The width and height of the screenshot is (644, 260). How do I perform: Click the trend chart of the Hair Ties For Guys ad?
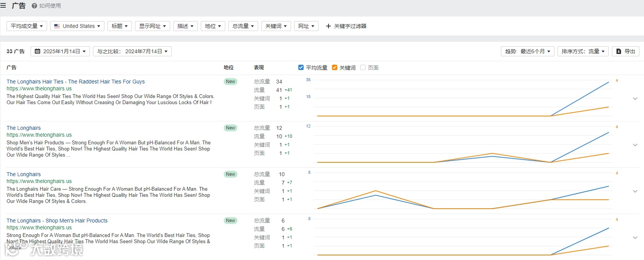[x=463, y=98]
